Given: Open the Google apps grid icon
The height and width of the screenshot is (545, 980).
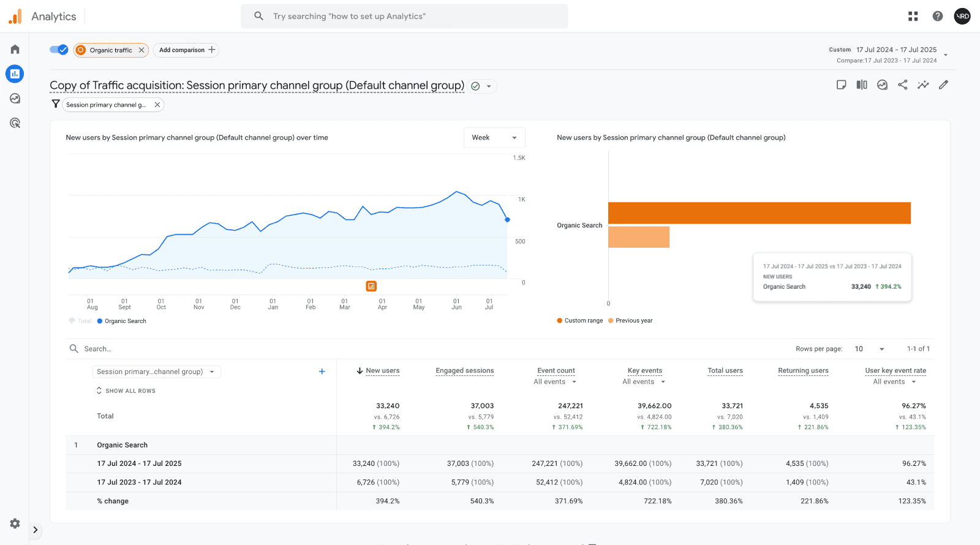Looking at the screenshot, I should pos(913,17).
